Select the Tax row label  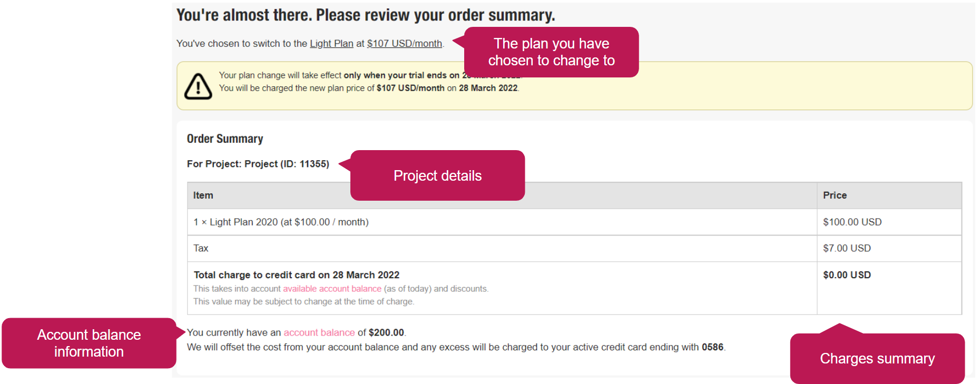point(201,248)
